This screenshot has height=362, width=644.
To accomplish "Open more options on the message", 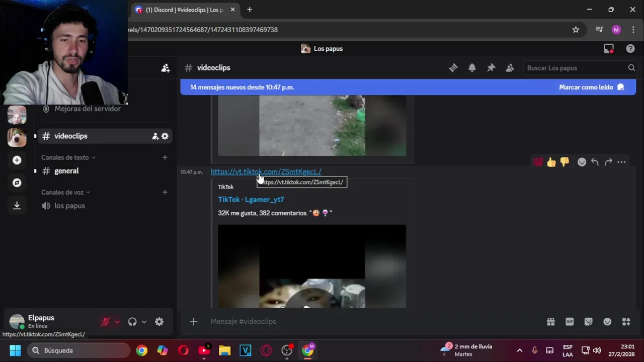I will tap(621, 162).
